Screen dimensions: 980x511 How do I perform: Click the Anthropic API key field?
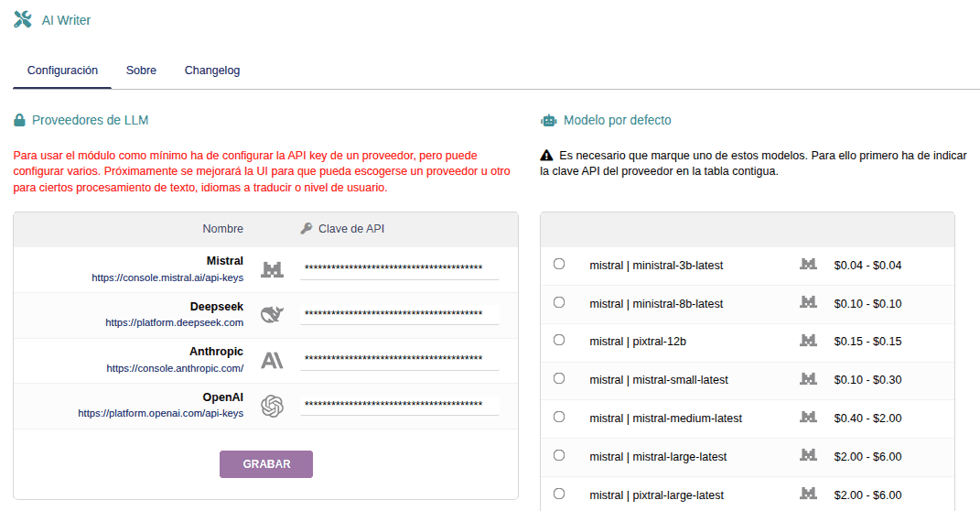[x=399, y=359]
